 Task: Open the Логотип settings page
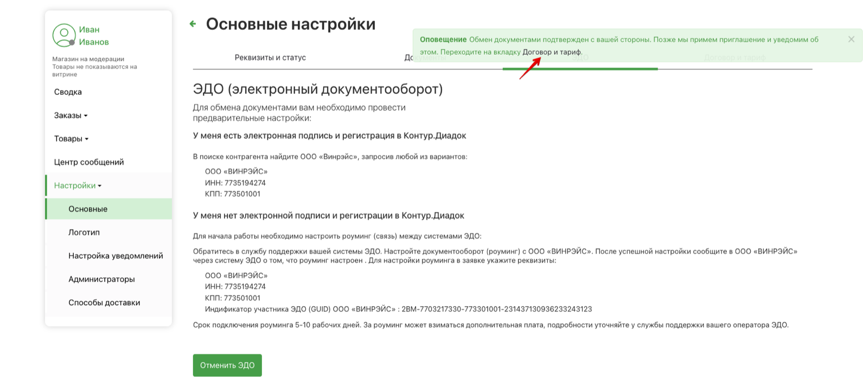(84, 232)
